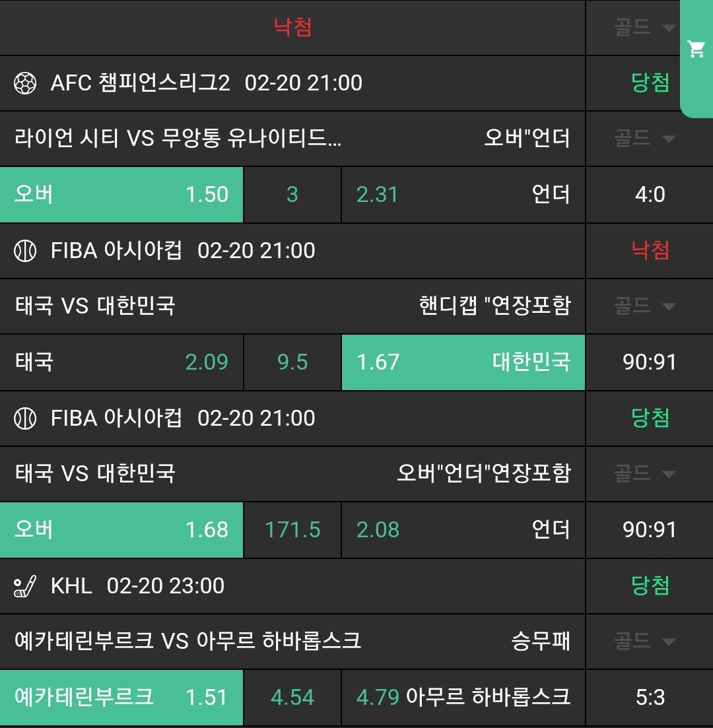Deselect the 대한민국 1.67 handicap pick

[x=463, y=362]
